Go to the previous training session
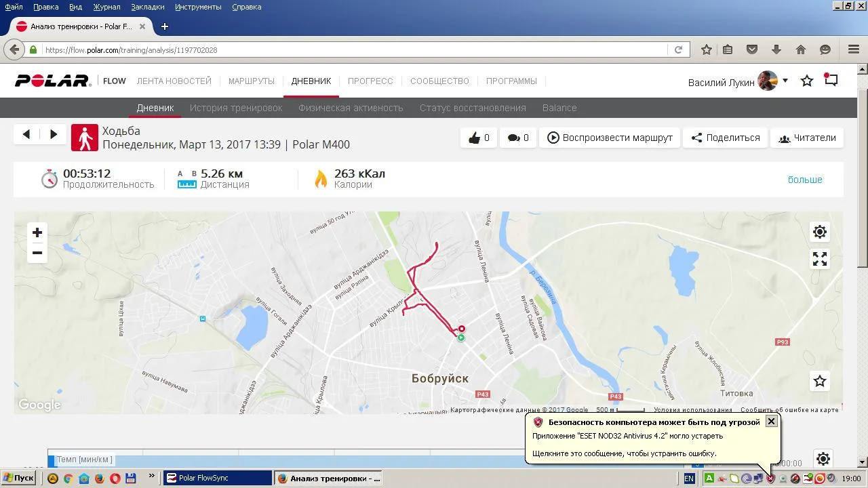 pyautogui.click(x=26, y=134)
